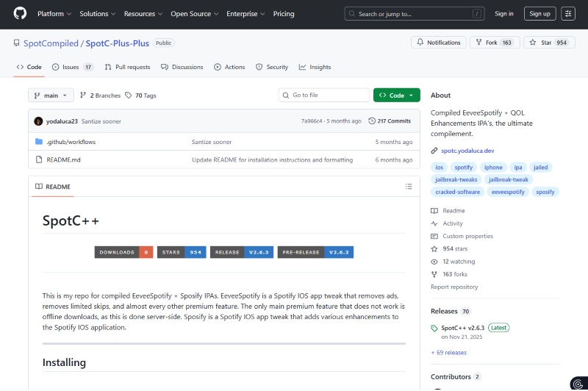Click the GitHub logo icon
Image resolution: width=588 pixels, height=391 pixels.
click(20, 13)
